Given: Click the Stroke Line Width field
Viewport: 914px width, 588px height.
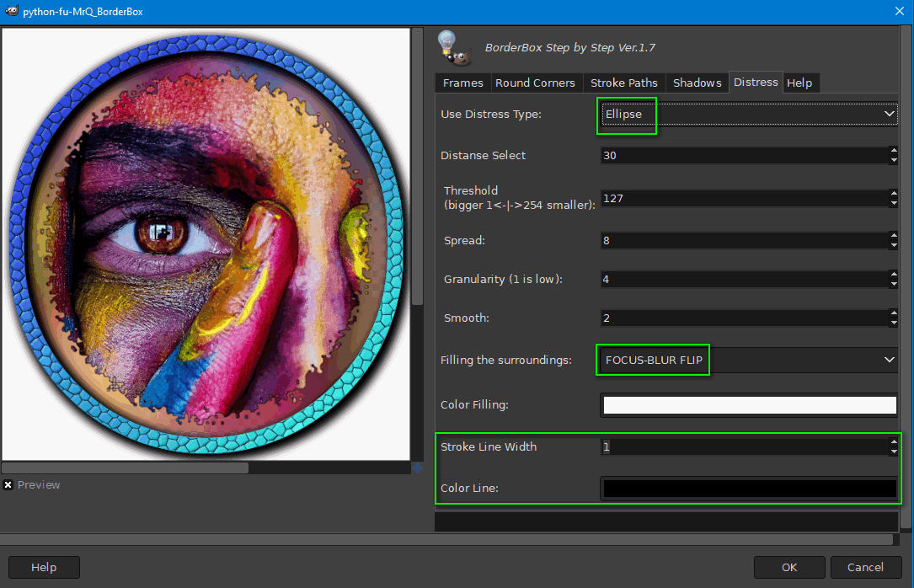Looking at the screenshot, I should (745, 447).
